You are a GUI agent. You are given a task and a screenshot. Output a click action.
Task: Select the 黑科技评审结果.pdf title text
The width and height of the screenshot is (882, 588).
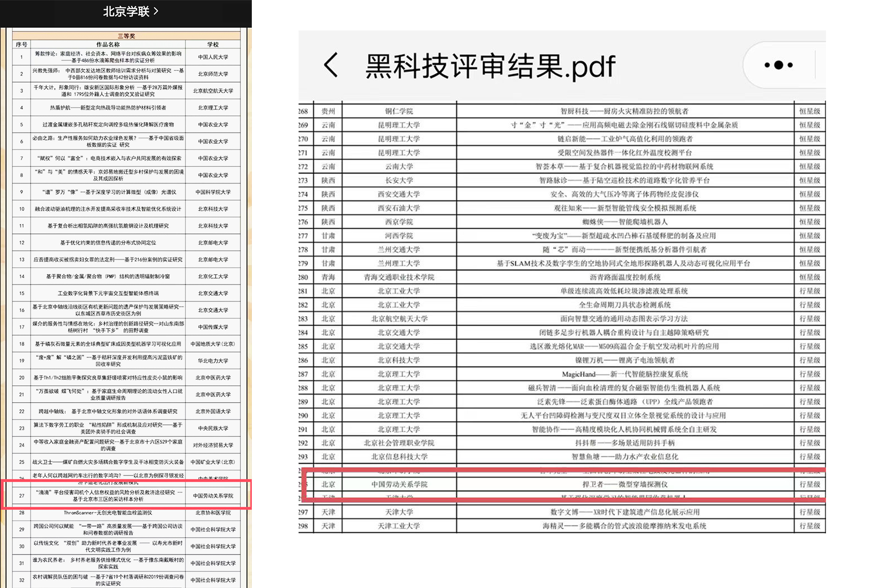click(x=490, y=66)
